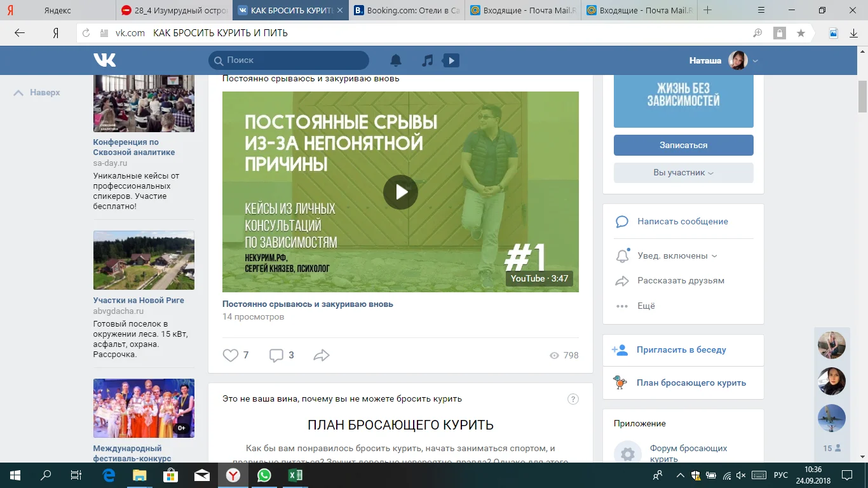Open comments via the speech bubble icon
This screenshot has height=488, width=868.
276,355
